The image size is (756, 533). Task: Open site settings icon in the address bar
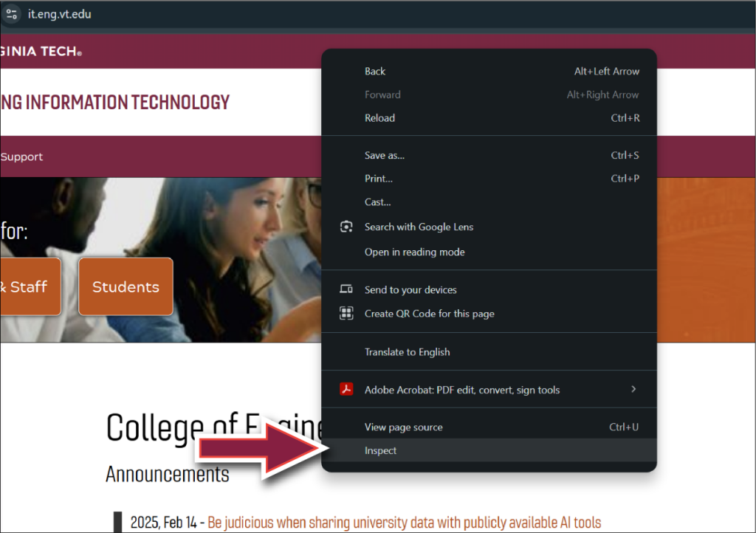click(12, 13)
